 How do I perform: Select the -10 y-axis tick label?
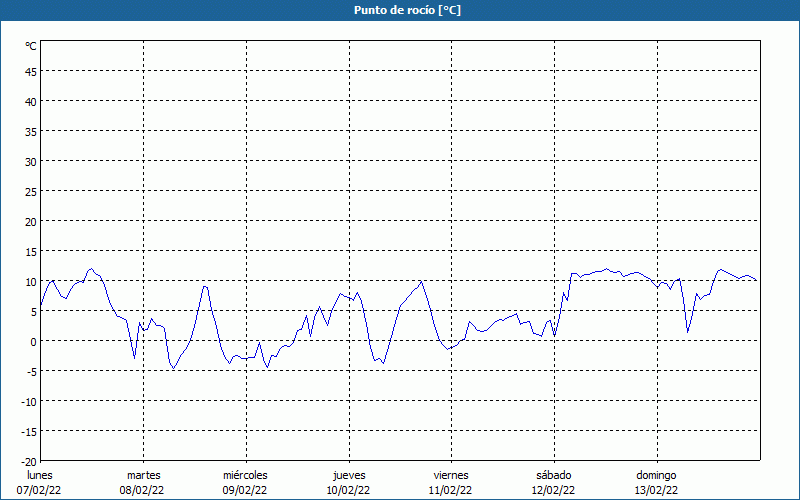click(29, 401)
